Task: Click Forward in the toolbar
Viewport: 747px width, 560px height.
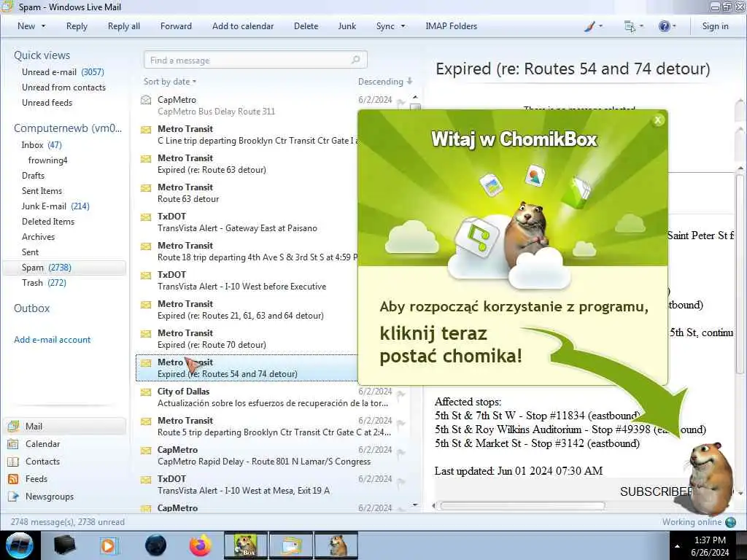Action: [176, 26]
